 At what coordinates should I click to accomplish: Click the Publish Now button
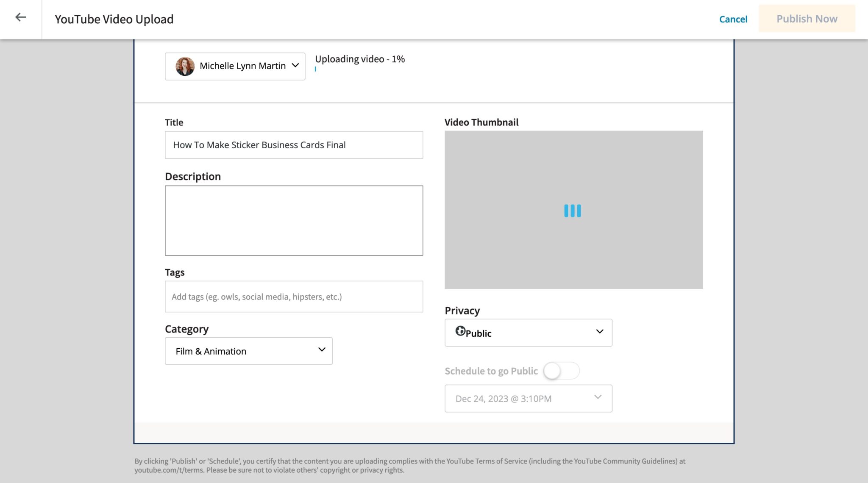coord(806,19)
